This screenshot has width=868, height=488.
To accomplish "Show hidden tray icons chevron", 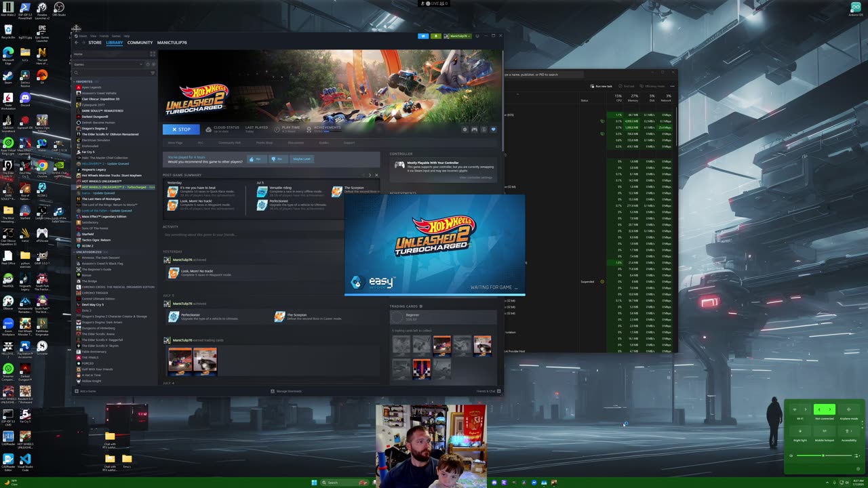I will pyautogui.click(x=827, y=483).
